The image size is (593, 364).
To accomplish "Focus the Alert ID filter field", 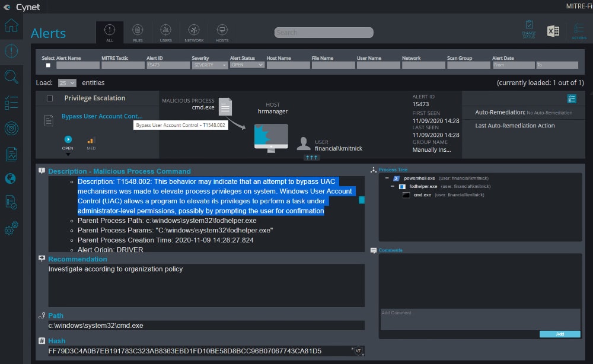I will [168, 65].
